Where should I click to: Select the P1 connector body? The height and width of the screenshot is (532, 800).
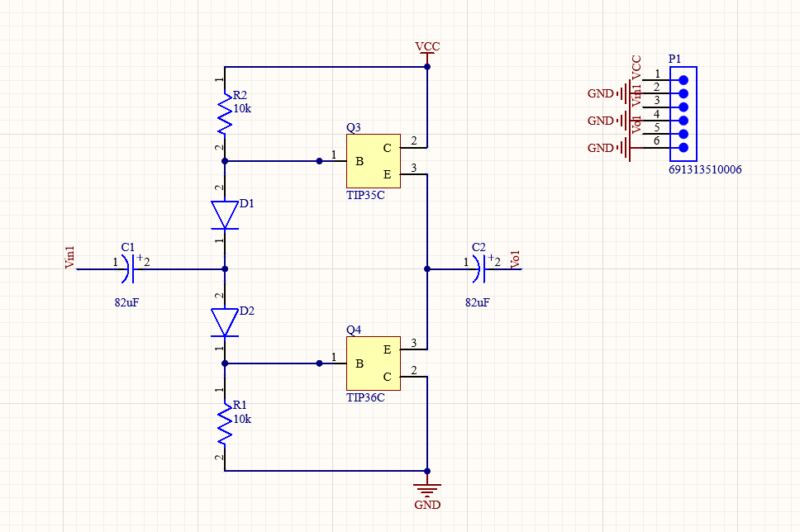click(x=683, y=114)
